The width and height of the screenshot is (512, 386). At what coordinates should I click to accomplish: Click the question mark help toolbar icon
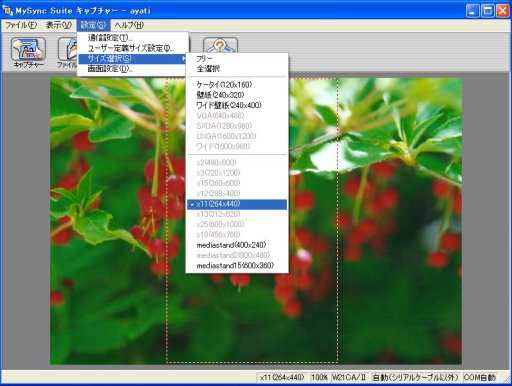(220, 46)
